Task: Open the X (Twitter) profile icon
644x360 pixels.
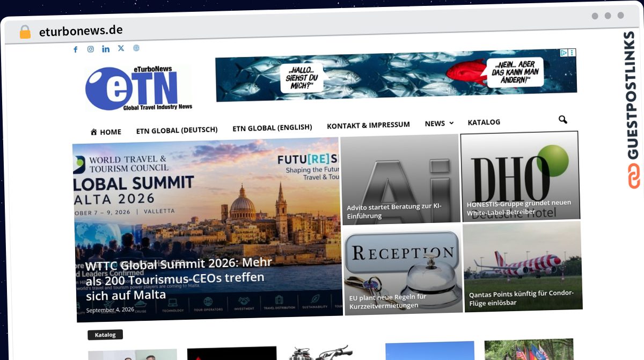Action: [x=121, y=48]
